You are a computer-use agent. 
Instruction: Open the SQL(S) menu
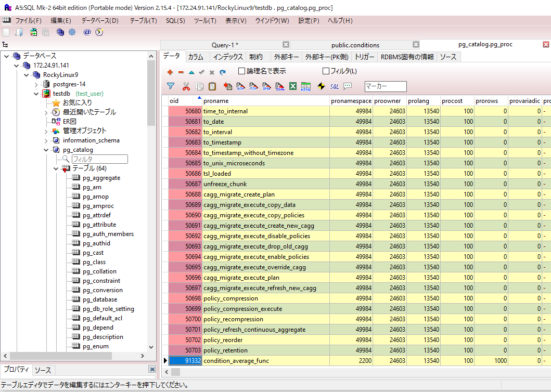tap(175, 21)
